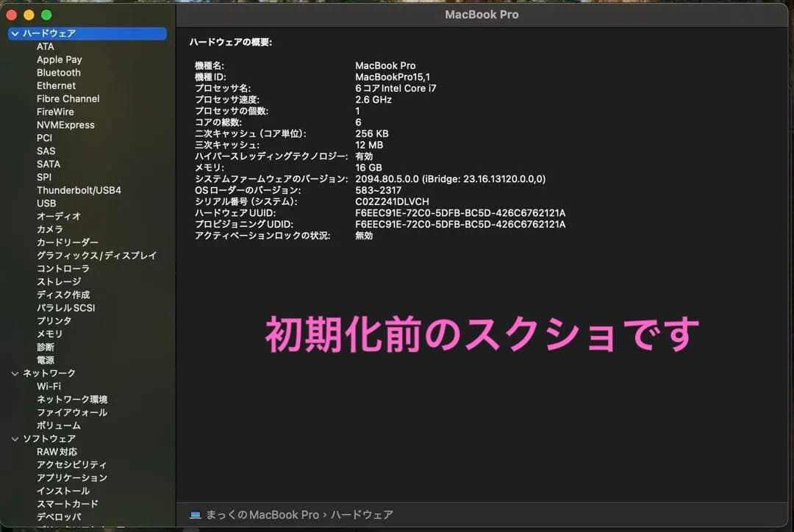
Task: Click the OS loader version 583~2317
Action: point(379,190)
